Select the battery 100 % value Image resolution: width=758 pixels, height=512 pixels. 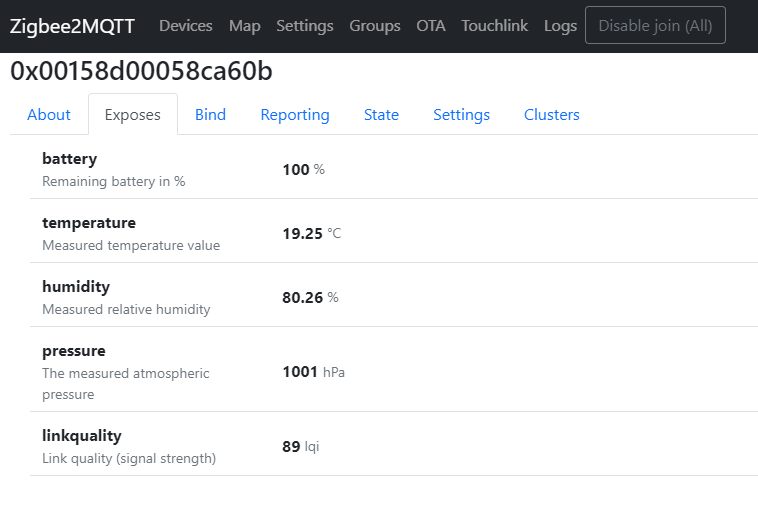(x=304, y=170)
